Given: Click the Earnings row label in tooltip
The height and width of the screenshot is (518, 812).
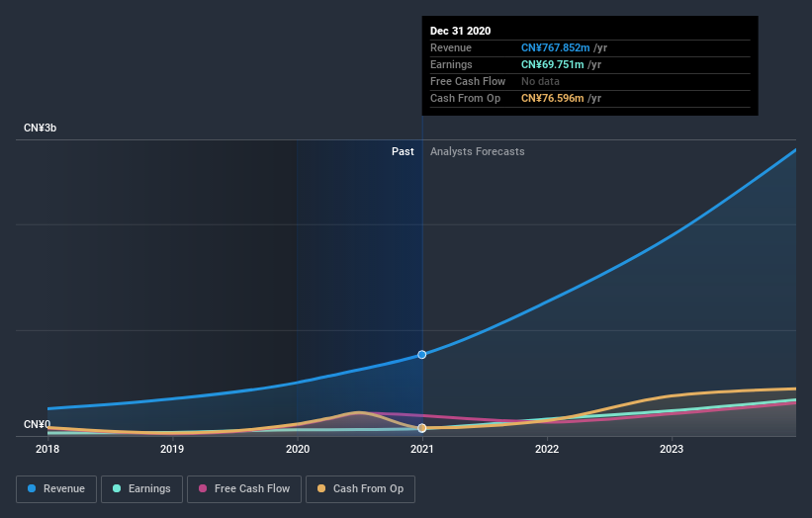Looking at the screenshot, I should click(451, 64).
